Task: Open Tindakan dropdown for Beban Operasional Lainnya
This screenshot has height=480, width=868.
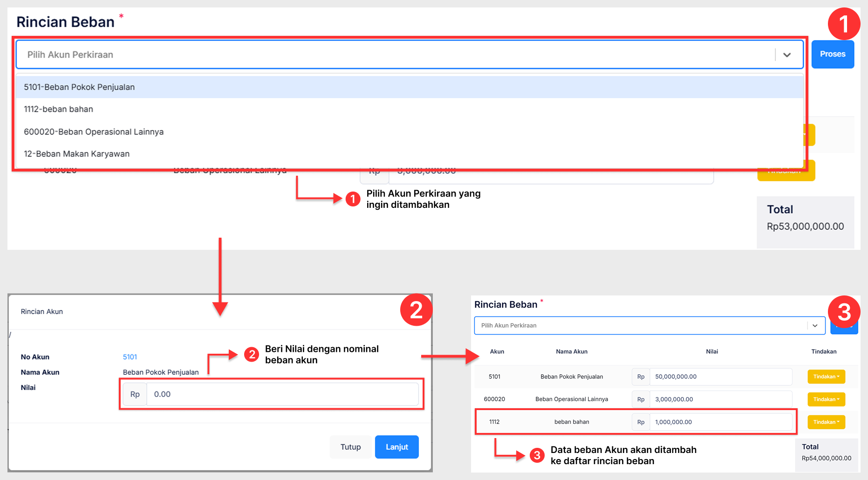Action: (826, 399)
